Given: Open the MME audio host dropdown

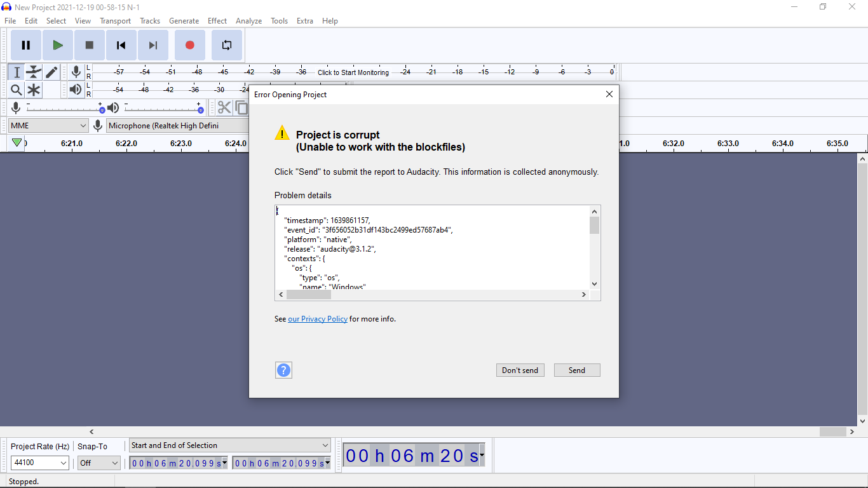Looking at the screenshot, I should (x=48, y=125).
